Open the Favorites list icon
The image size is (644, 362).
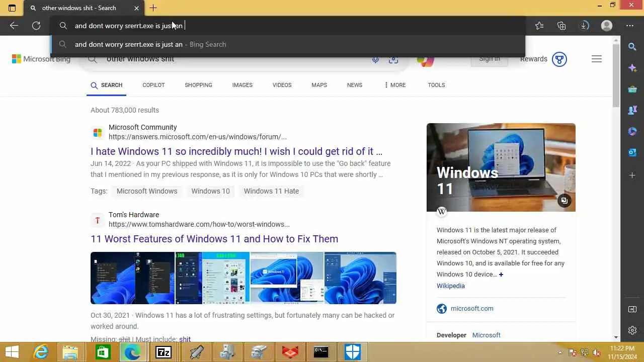click(539, 26)
